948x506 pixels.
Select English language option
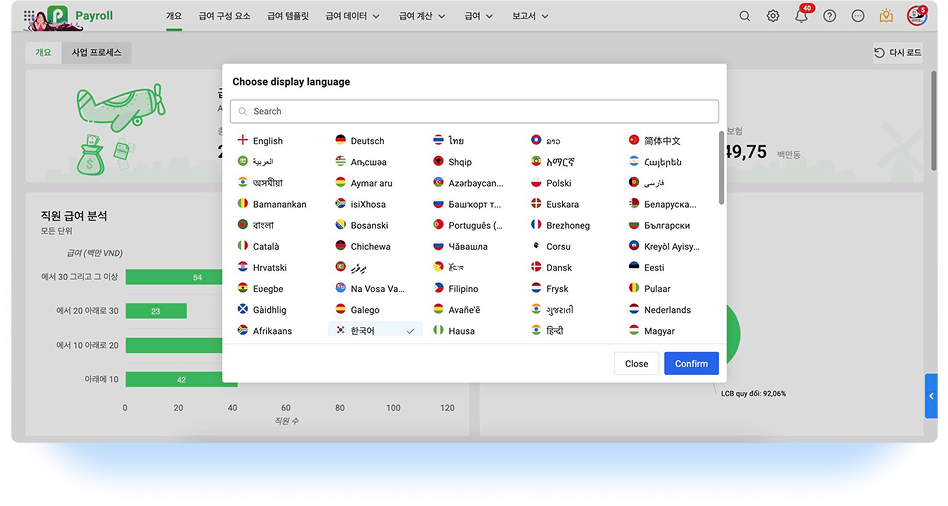click(267, 141)
